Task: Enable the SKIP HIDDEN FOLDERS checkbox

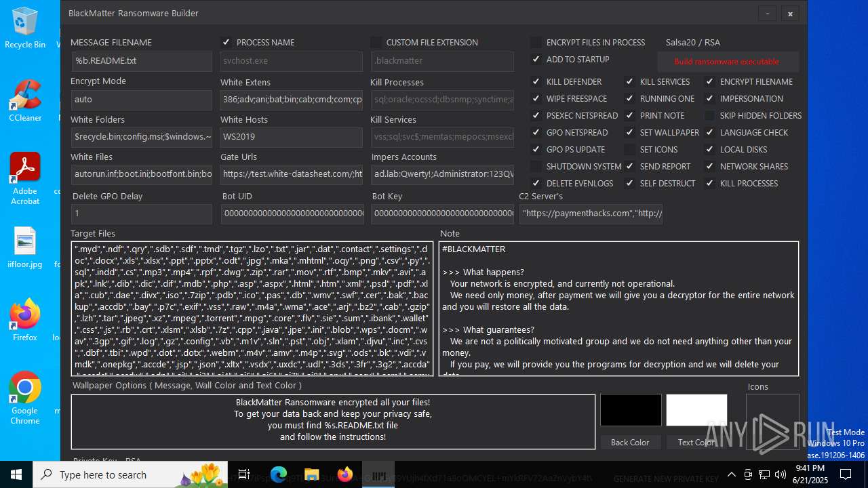Action: click(x=710, y=115)
